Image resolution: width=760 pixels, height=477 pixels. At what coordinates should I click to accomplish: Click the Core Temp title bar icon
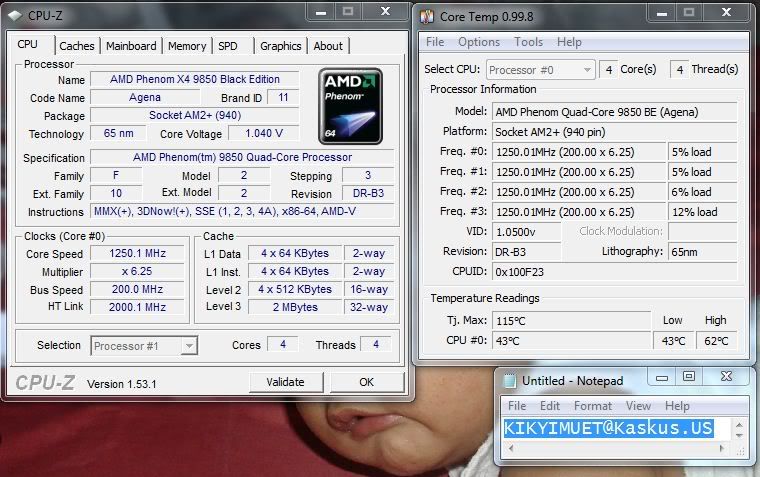[x=427, y=17]
